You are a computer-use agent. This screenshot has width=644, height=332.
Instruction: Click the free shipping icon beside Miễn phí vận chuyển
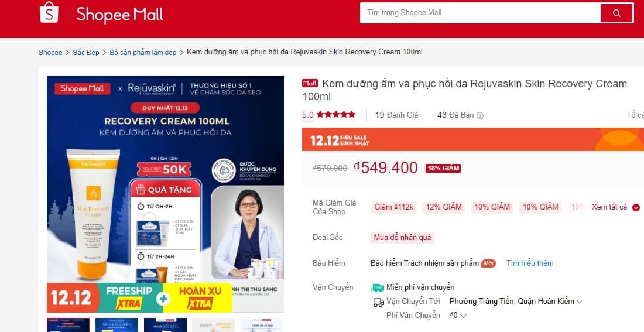coord(377,287)
